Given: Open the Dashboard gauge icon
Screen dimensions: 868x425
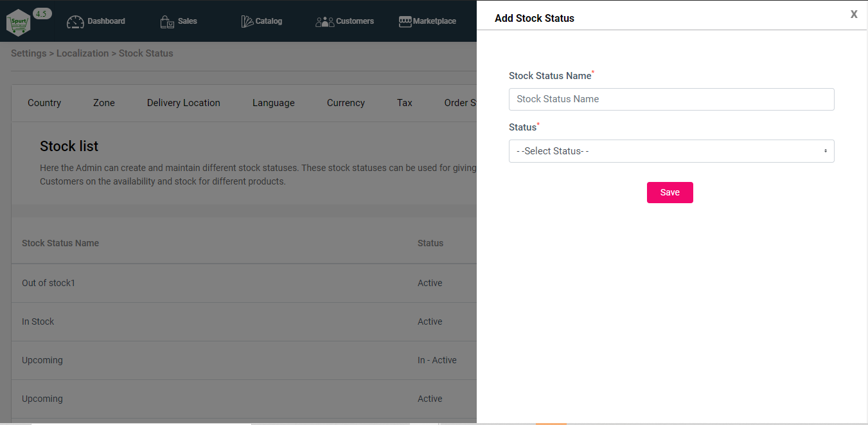Looking at the screenshot, I should point(75,22).
